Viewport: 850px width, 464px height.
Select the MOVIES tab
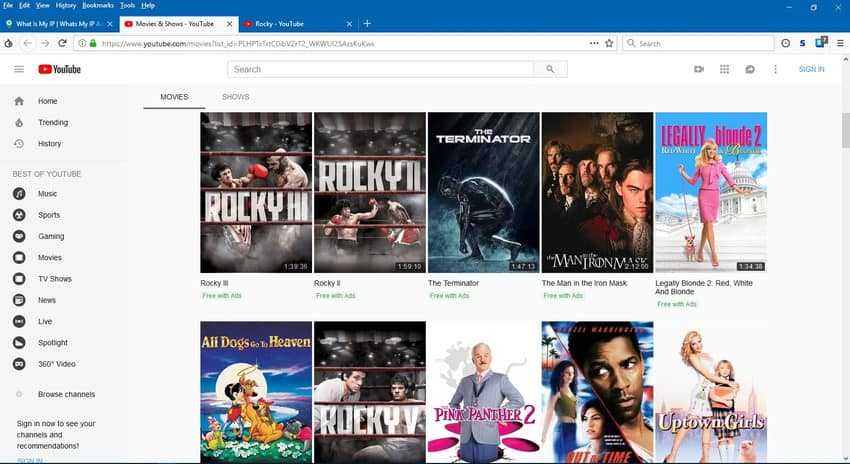175,97
